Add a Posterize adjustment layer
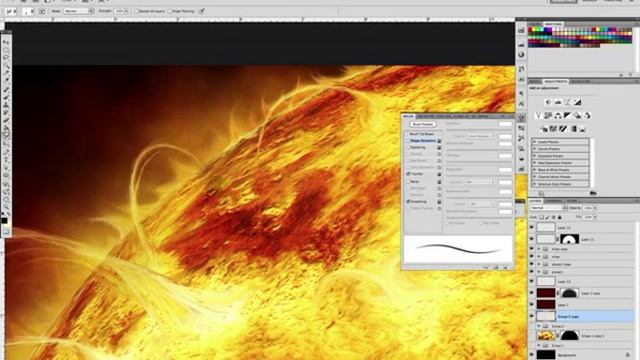 tap(553, 129)
